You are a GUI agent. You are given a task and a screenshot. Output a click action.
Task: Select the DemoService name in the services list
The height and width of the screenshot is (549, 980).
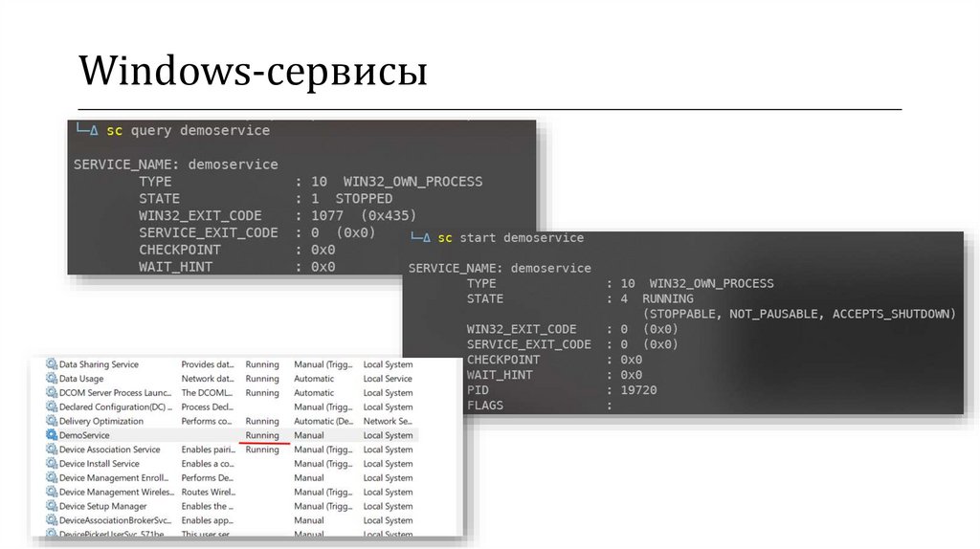pos(84,435)
